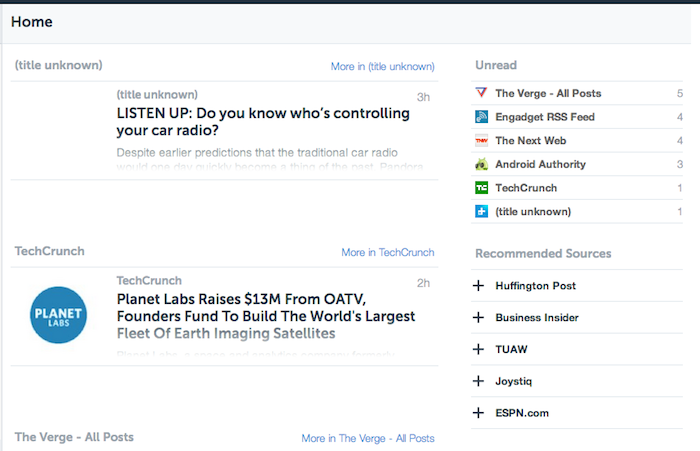Click The Next Web feed icon
The image size is (700, 451).
point(482,141)
